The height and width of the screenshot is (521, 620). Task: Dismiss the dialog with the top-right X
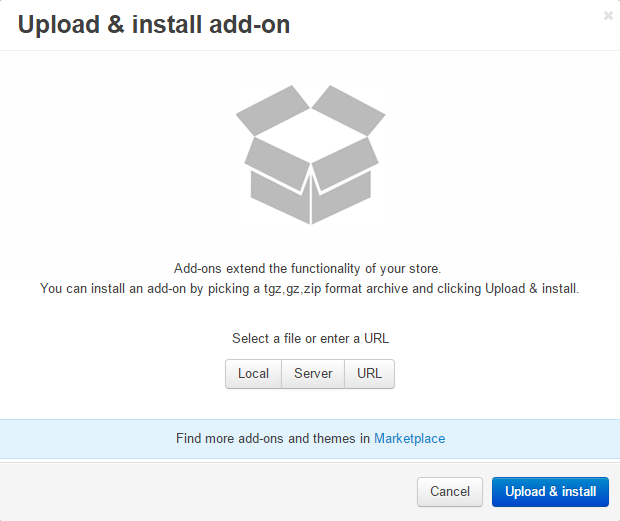[x=608, y=15]
